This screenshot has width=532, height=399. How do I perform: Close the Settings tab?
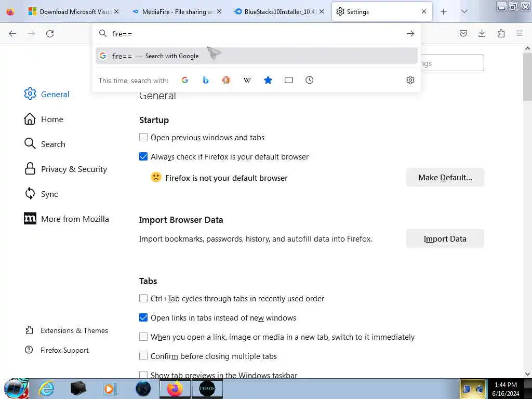coord(424,11)
